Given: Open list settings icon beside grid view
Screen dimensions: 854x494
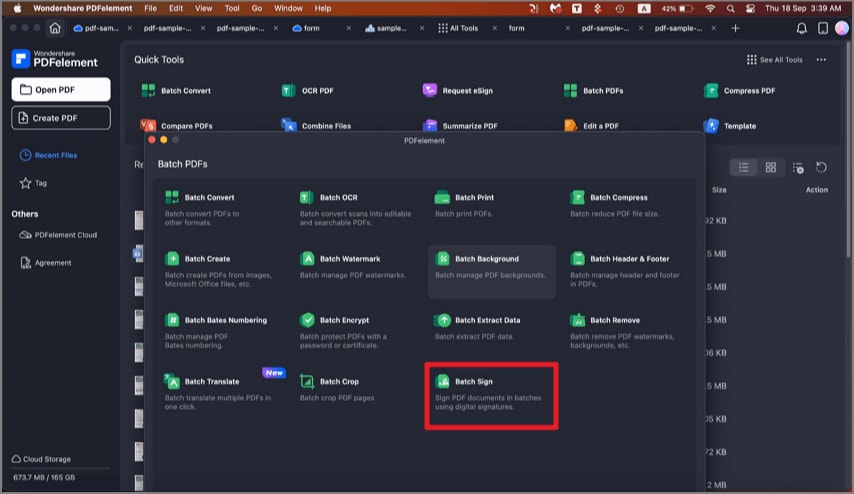Looking at the screenshot, I should (798, 168).
